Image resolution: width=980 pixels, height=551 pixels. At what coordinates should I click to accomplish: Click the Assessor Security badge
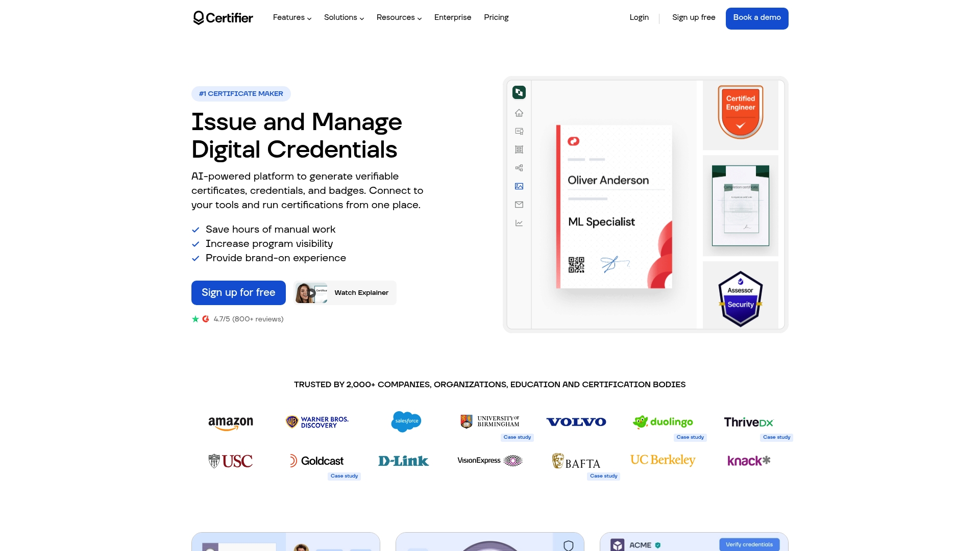(x=741, y=299)
